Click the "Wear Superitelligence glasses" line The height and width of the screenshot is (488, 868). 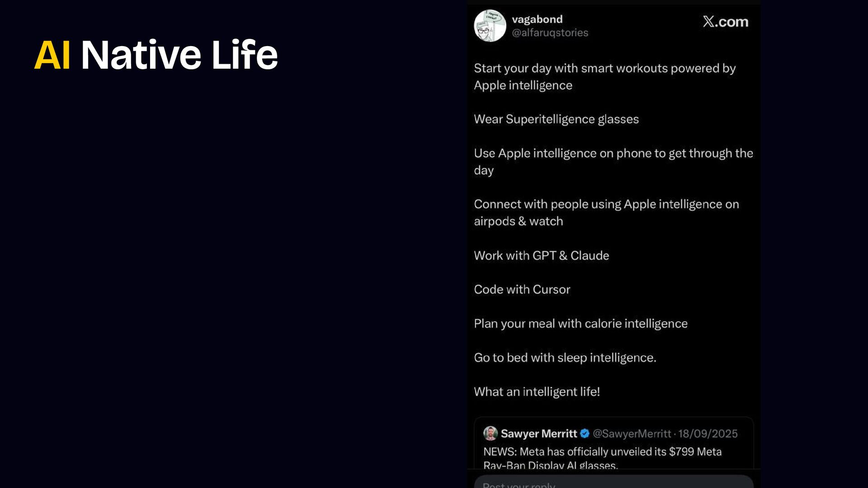(556, 119)
